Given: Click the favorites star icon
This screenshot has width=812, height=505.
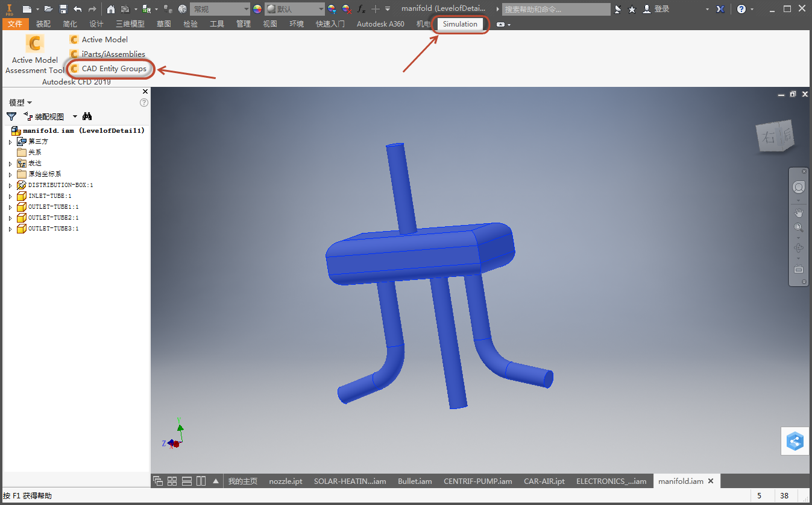Looking at the screenshot, I should pos(632,9).
